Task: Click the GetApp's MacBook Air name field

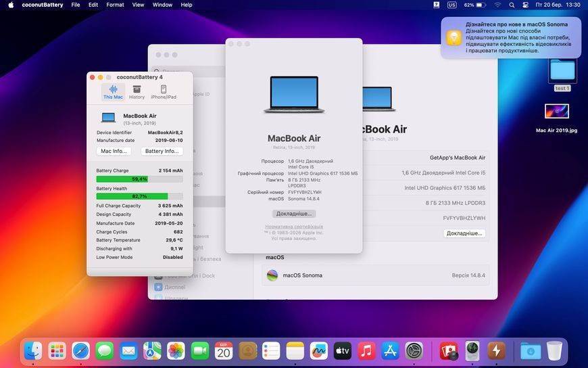Action: point(458,158)
